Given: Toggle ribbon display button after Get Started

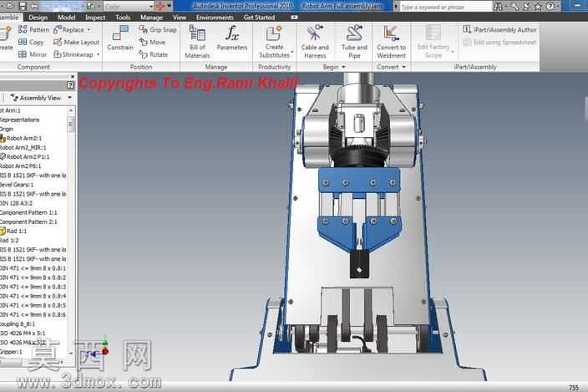Looking at the screenshot, I should tap(294, 18).
